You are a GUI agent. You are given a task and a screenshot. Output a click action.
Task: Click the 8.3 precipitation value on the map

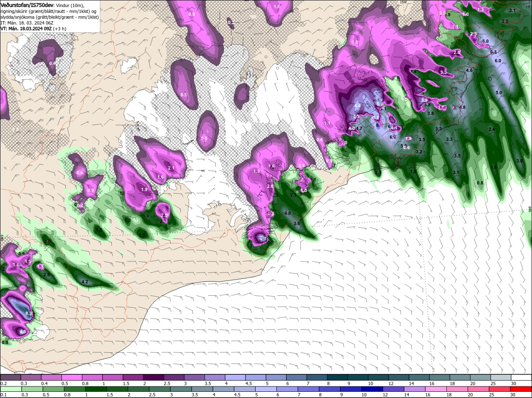click(29, 313)
